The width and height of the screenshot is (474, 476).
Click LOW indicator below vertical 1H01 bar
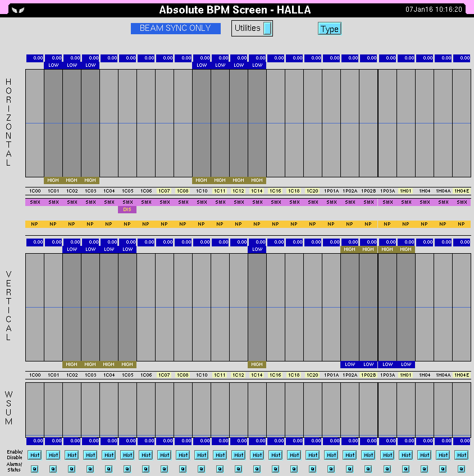406,364
